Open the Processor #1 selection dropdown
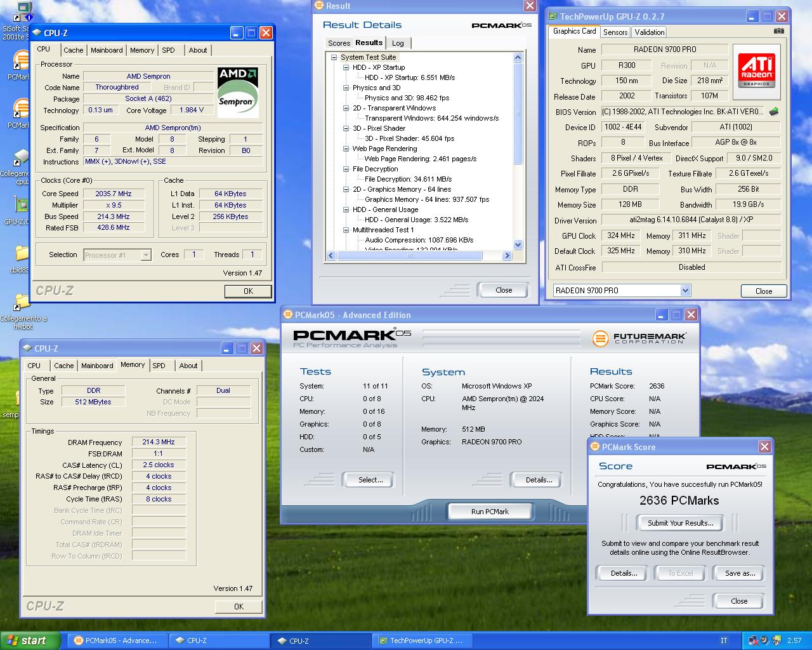This screenshot has width=812, height=650. pyautogui.click(x=146, y=255)
